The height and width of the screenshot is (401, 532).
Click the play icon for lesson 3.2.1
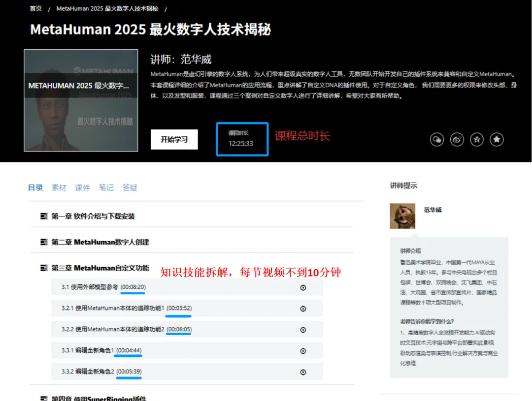303,309
